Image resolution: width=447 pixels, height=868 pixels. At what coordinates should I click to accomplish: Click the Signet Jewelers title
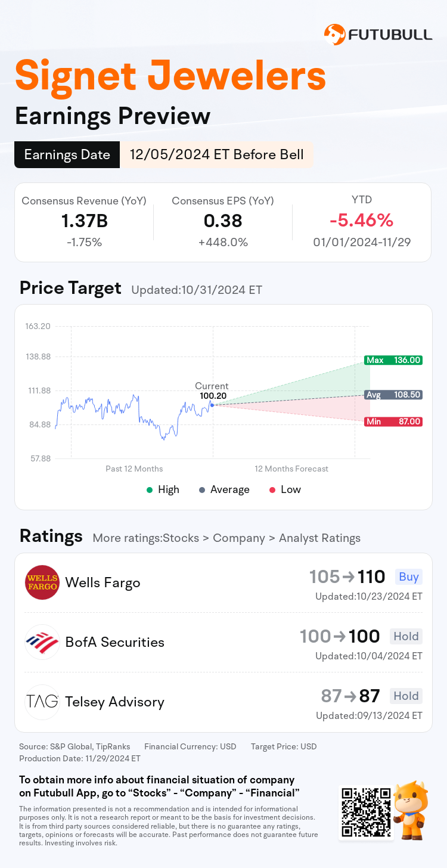tap(170, 76)
